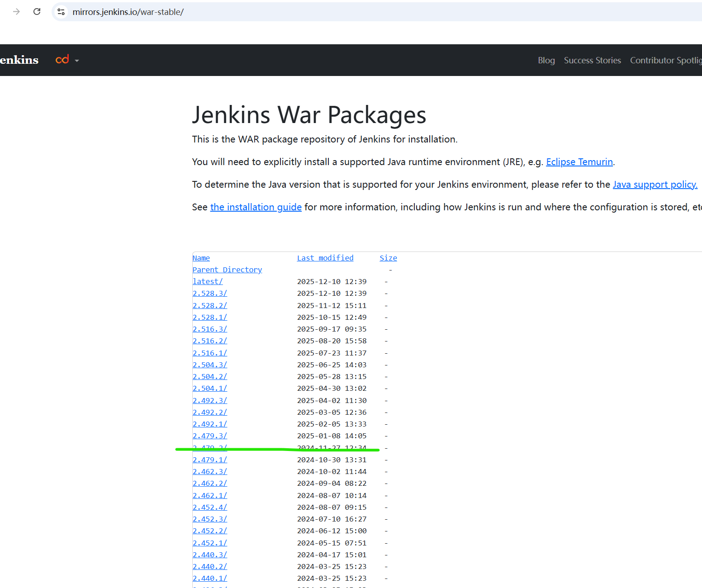Click the timestamp 2025-06-25 14:03
The width and height of the screenshot is (702, 588).
click(x=332, y=365)
